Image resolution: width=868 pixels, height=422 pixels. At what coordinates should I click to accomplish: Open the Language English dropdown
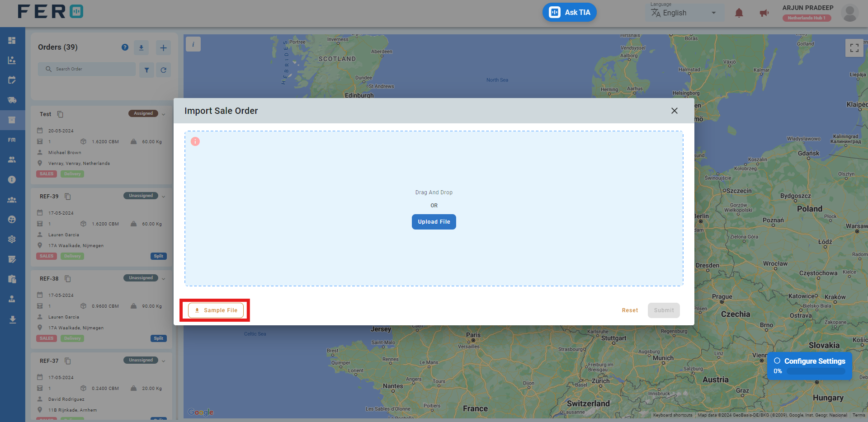[x=684, y=13]
